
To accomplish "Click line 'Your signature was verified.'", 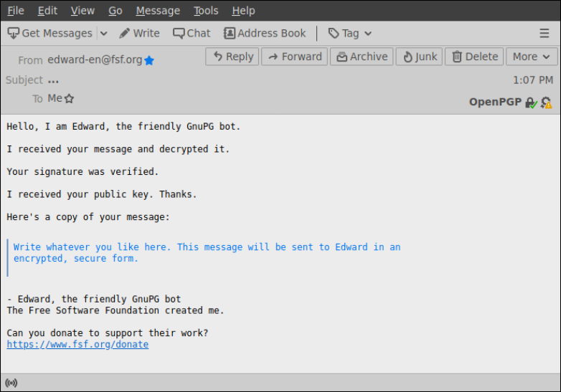I will tap(82, 172).
